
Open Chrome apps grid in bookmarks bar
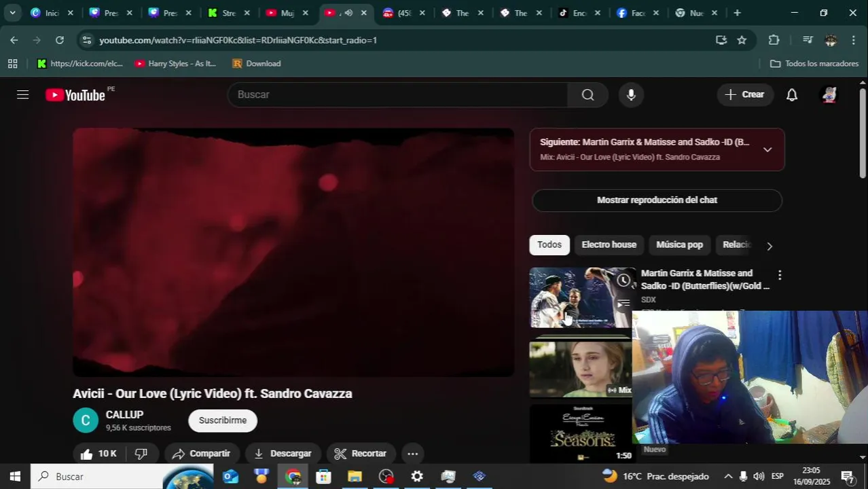tap(12, 63)
